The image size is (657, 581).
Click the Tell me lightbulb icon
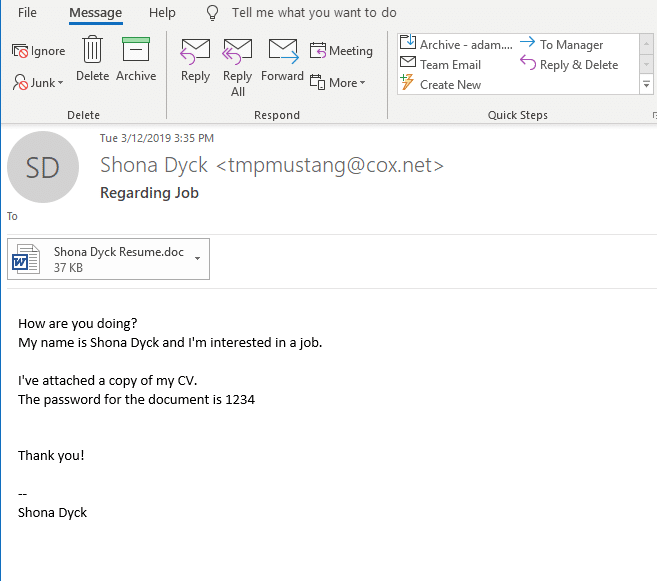pos(212,13)
